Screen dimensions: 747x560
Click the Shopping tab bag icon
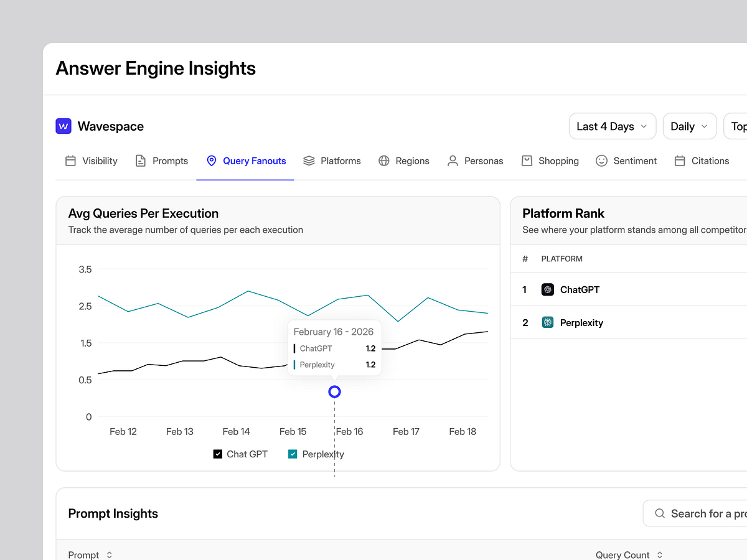pos(527,161)
